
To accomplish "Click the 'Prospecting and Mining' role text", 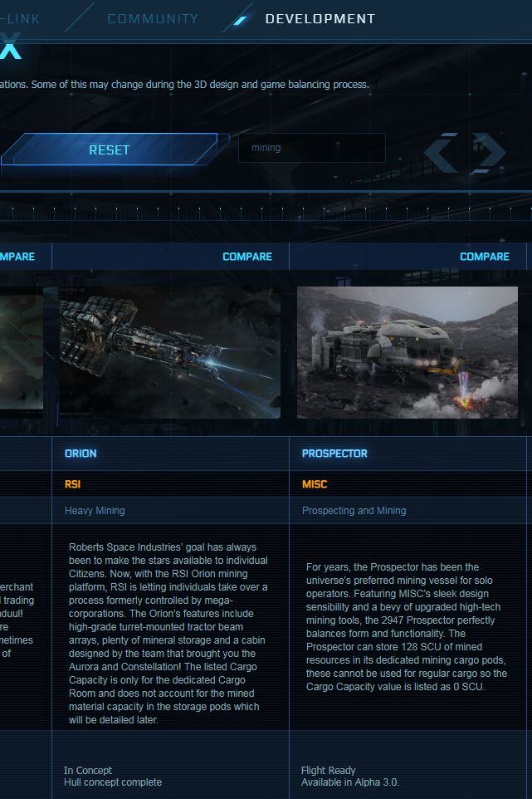I will [354, 510].
